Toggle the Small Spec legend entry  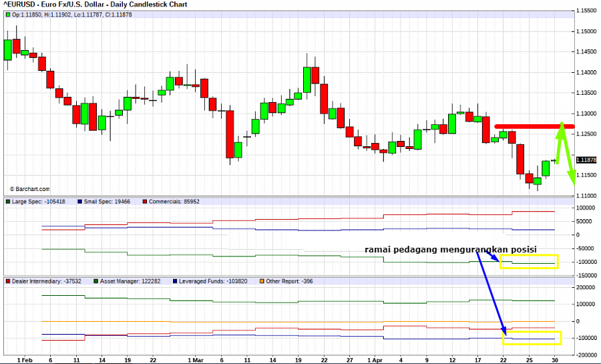104,201
